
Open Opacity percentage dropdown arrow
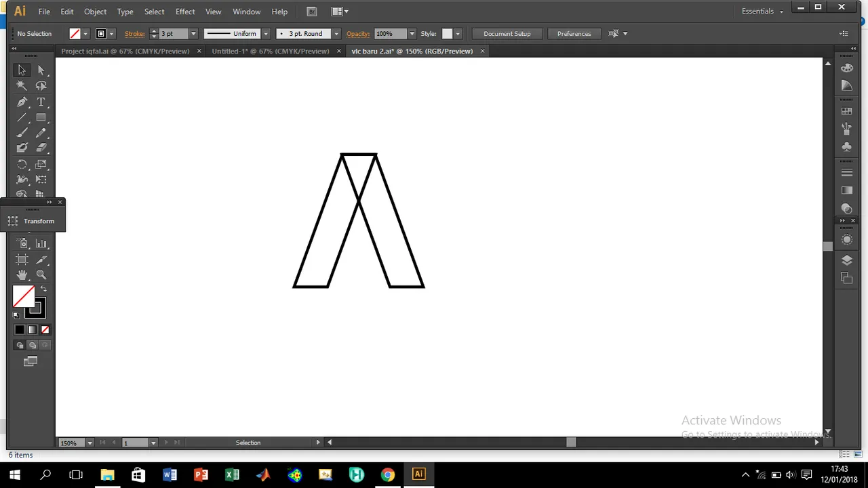tap(412, 34)
